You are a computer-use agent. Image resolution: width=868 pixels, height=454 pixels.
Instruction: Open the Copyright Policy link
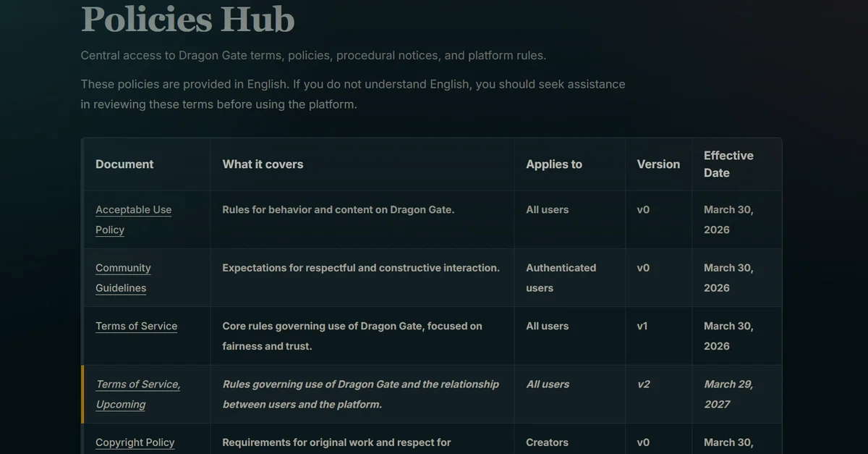tap(135, 442)
